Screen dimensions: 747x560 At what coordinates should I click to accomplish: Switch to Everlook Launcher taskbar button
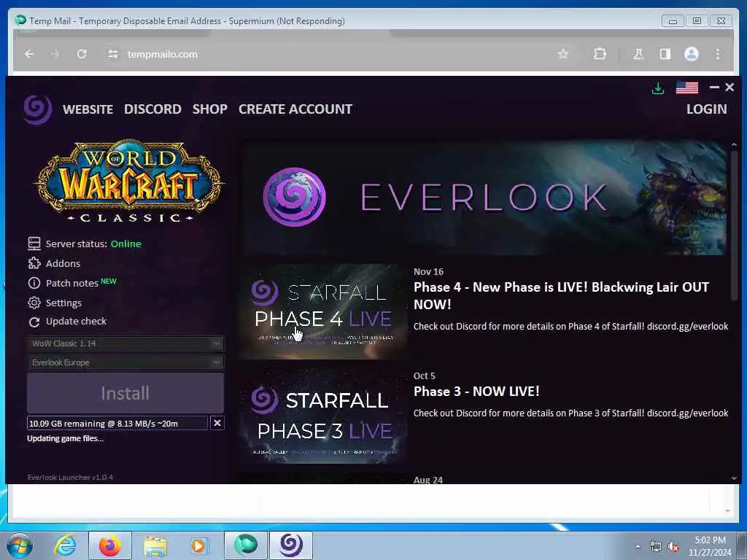[x=291, y=545]
